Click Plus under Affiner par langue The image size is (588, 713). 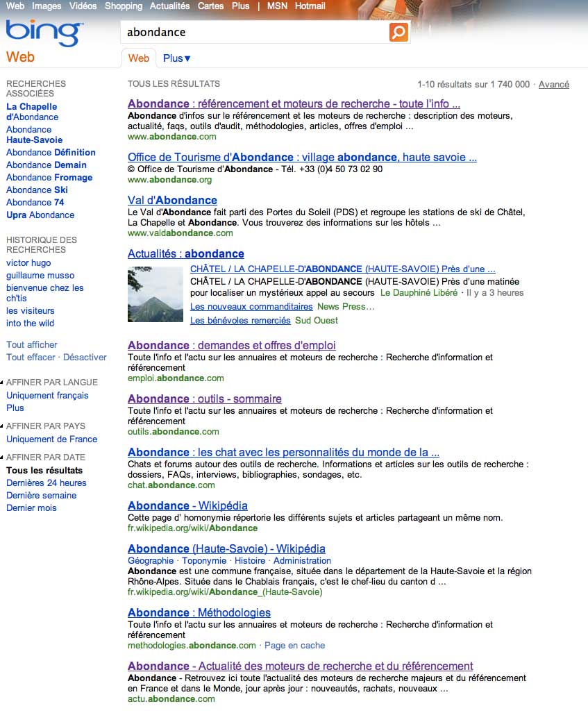tap(15, 408)
